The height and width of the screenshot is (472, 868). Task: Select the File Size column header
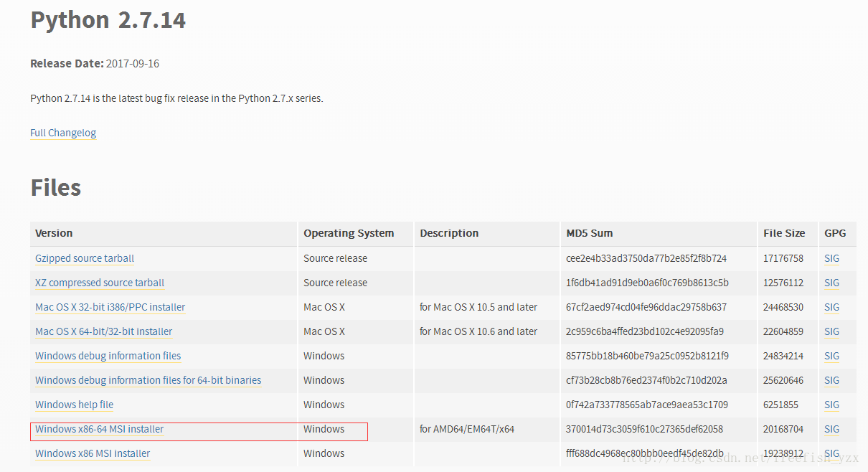tap(784, 233)
